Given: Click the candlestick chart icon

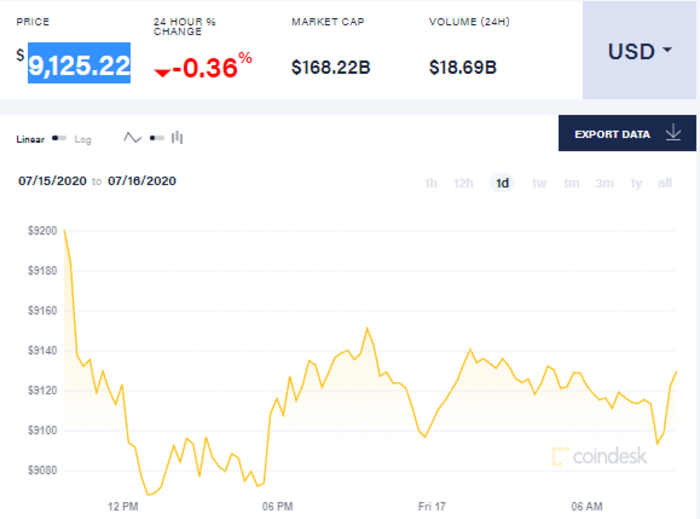Looking at the screenshot, I should coord(177,138).
